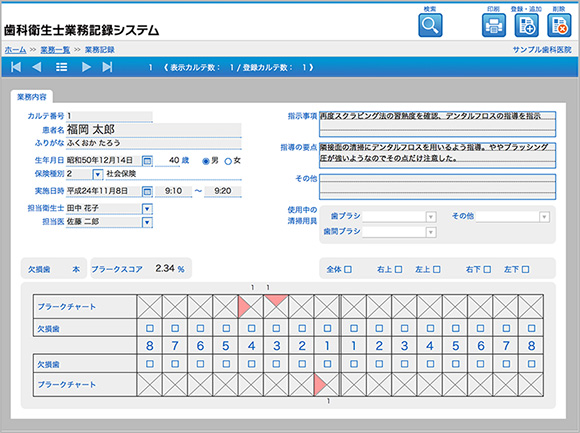Check lower 欠損歯 box under right-side tooth 5
The image size is (580, 433).
pyautogui.click(x=456, y=364)
